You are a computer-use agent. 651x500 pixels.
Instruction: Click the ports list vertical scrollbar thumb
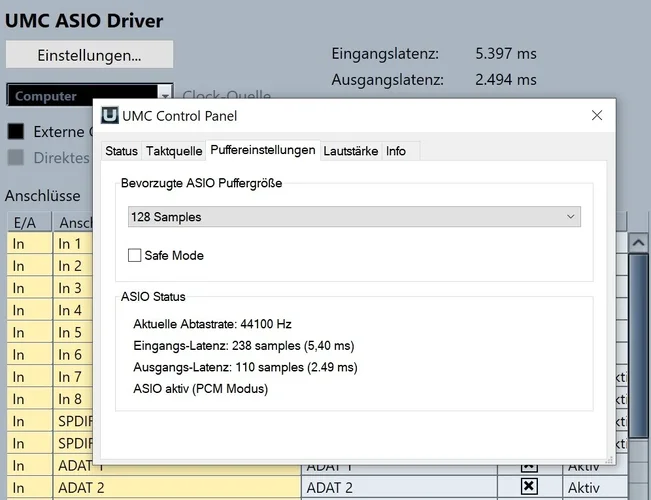[638, 346]
